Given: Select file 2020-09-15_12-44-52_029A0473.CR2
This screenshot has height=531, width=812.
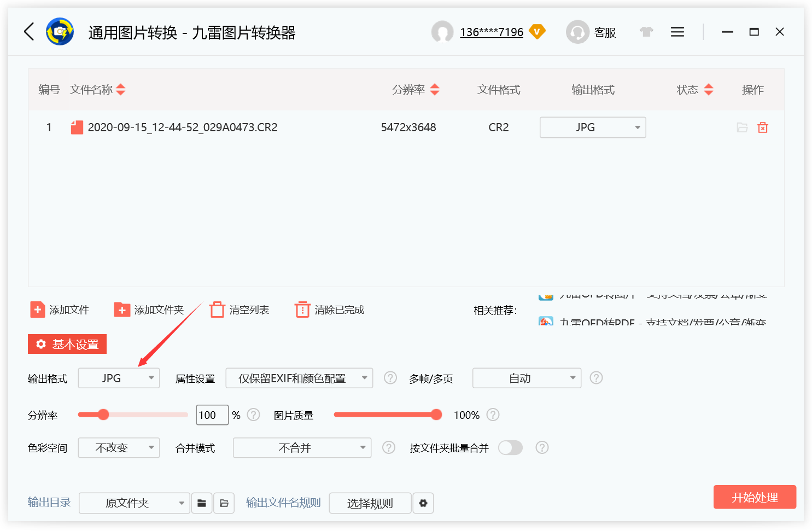Looking at the screenshot, I should pyautogui.click(x=183, y=127).
